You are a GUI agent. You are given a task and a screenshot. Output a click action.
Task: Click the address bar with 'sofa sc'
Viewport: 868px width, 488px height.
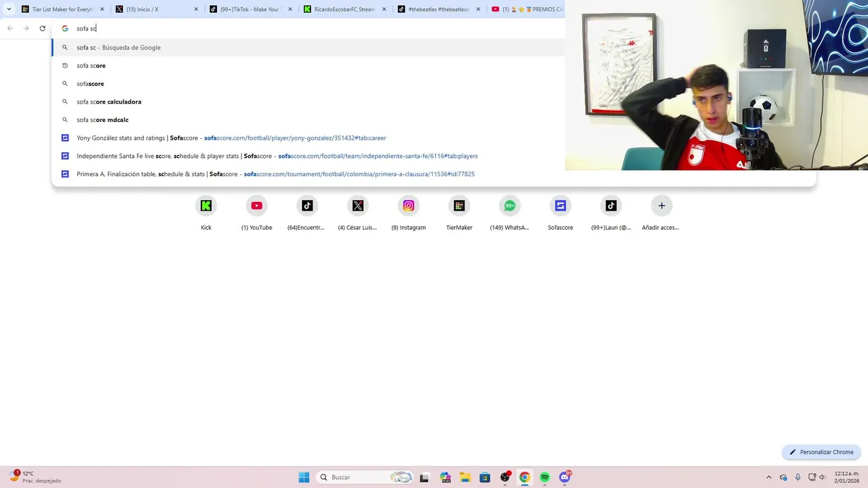click(309, 28)
